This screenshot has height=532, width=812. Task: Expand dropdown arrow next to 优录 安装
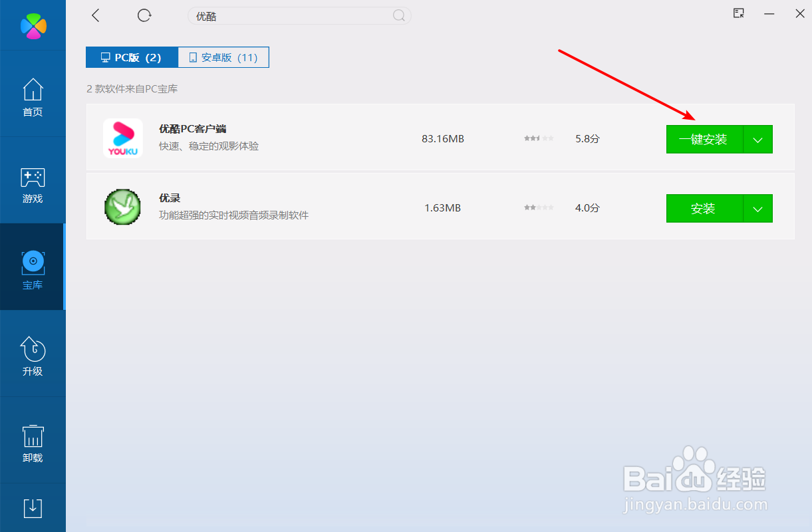758,208
